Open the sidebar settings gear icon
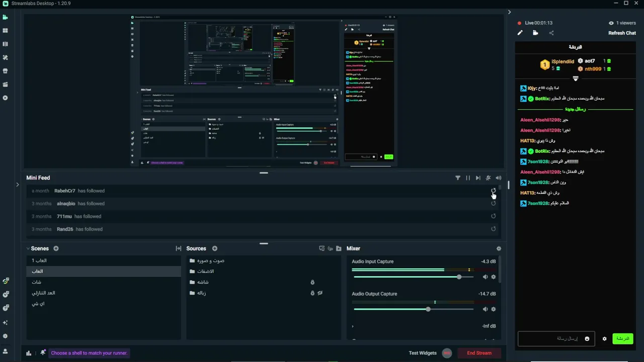 5,336
